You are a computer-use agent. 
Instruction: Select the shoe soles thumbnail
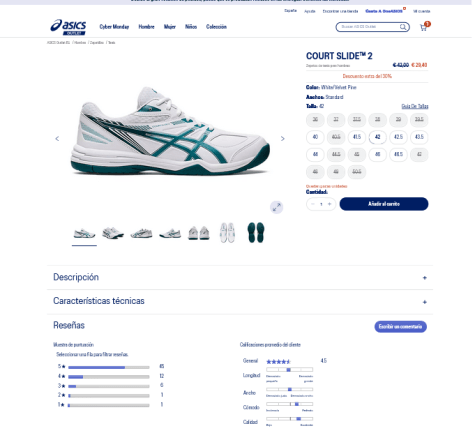[x=256, y=232]
